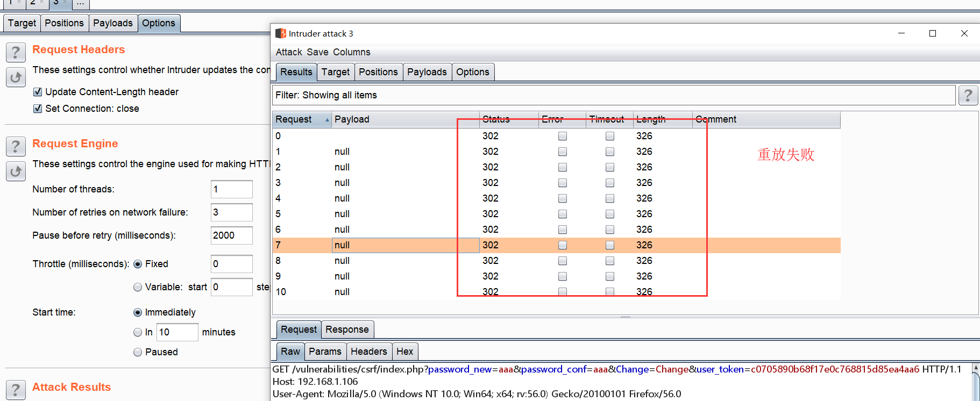Open the main Intruder Options tab

tap(159, 23)
